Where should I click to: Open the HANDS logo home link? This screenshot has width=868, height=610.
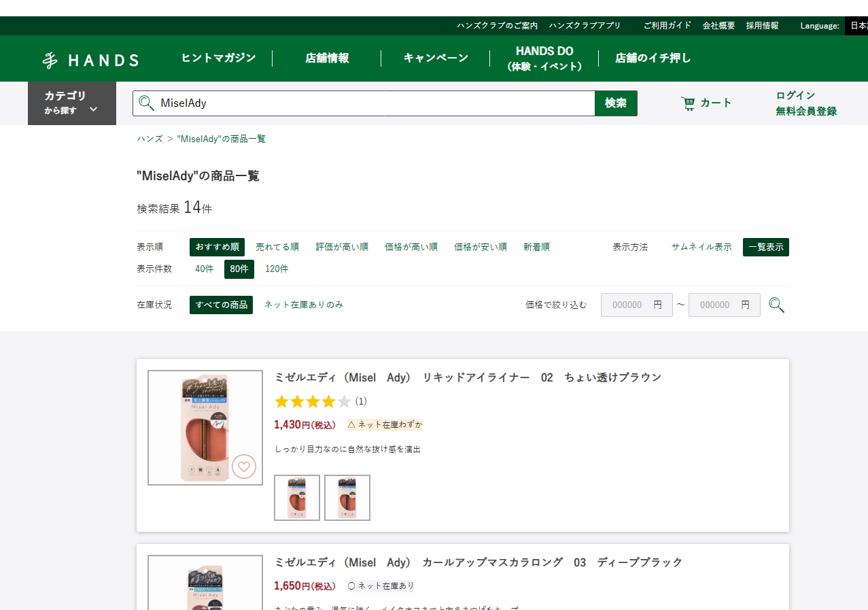pos(90,60)
